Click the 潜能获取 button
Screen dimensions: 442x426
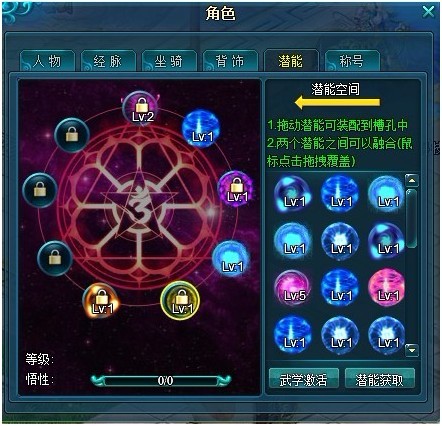380,380
